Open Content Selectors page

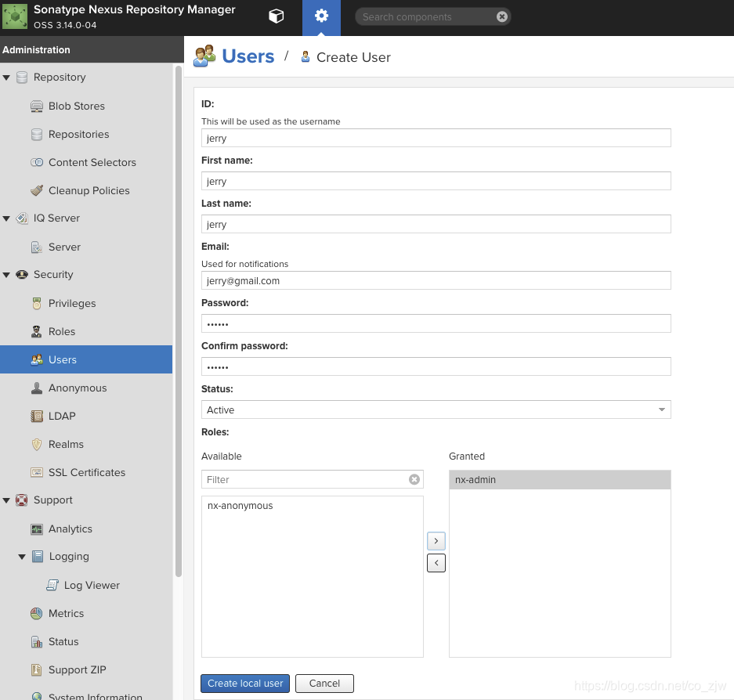click(92, 162)
